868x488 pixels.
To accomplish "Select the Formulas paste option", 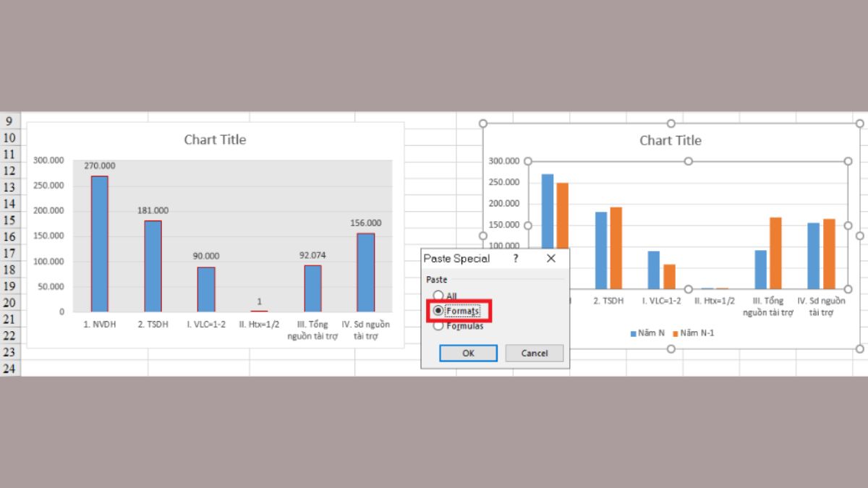I will point(438,325).
